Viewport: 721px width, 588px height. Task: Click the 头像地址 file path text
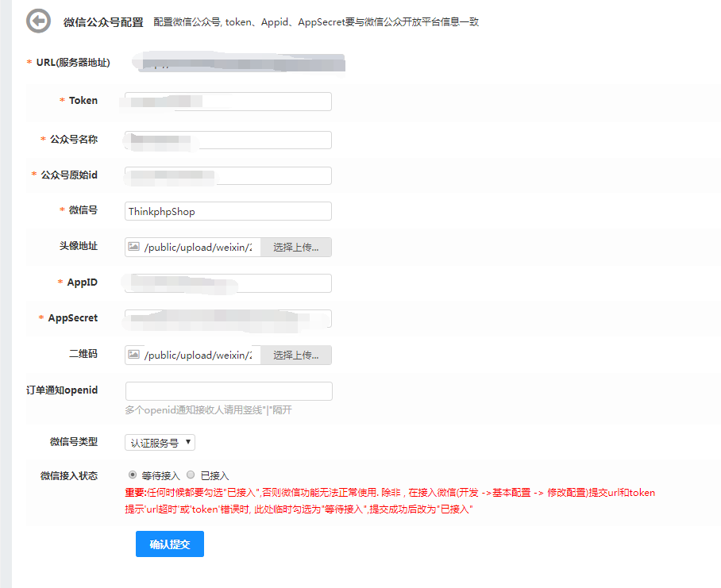199,248
